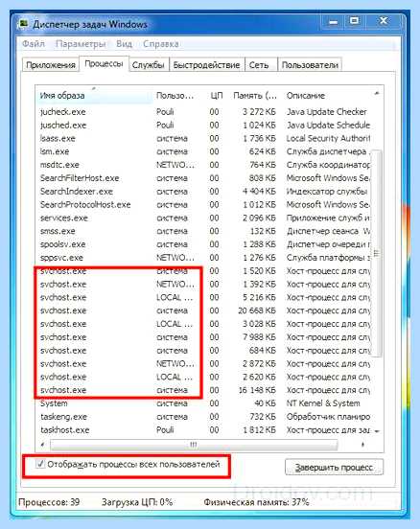420x529 pixels.
Task: Sort by ЦП column header
Action: (x=216, y=96)
